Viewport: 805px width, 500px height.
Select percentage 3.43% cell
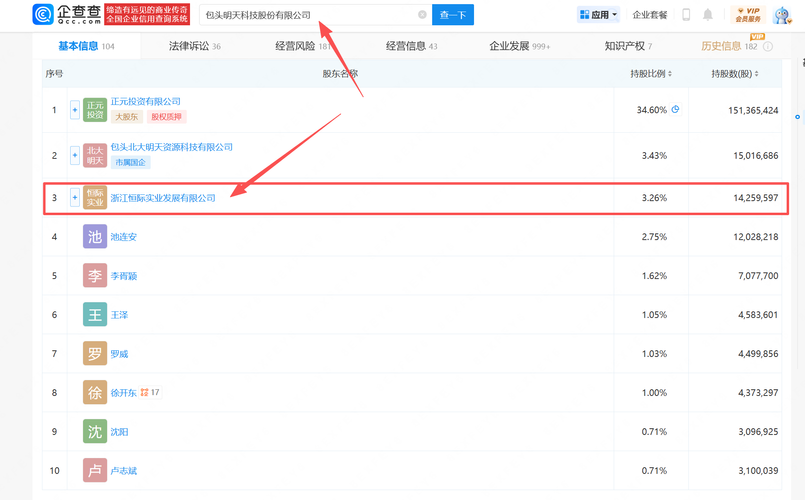tap(654, 156)
